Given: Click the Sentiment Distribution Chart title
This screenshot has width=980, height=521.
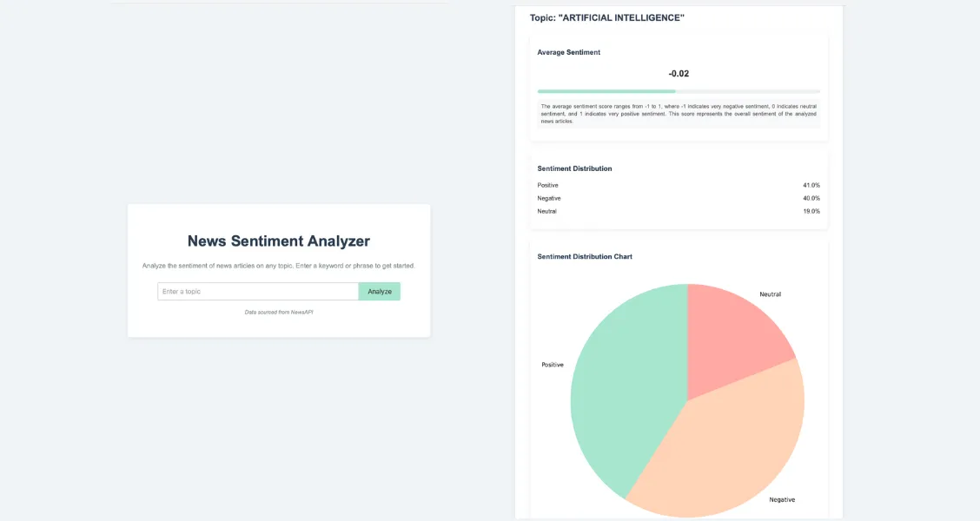Looking at the screenshot, I should (585, 257).
